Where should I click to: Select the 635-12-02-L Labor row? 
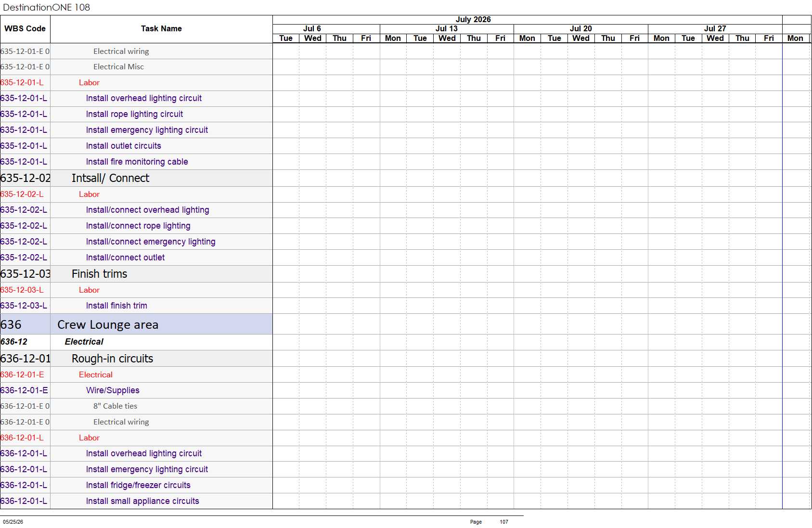pyautogui.click(x=136, y=194)
